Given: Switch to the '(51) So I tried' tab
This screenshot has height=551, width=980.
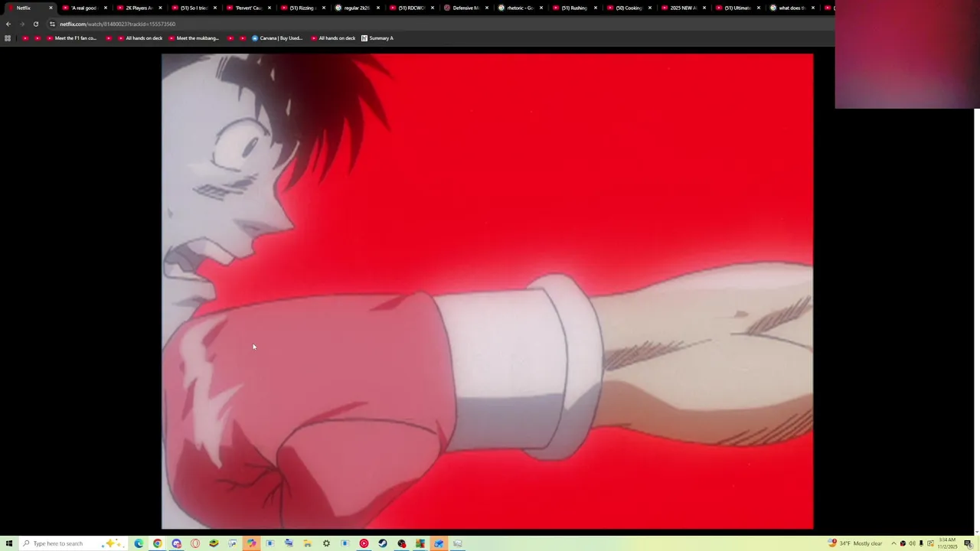Looking at the screenshot, I should tap(193, 8).
